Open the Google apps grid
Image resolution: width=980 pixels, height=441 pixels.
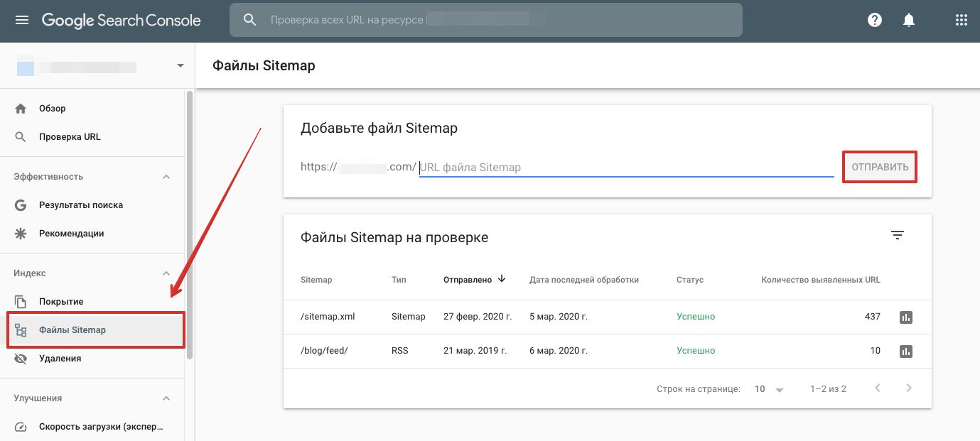(962, 19)
